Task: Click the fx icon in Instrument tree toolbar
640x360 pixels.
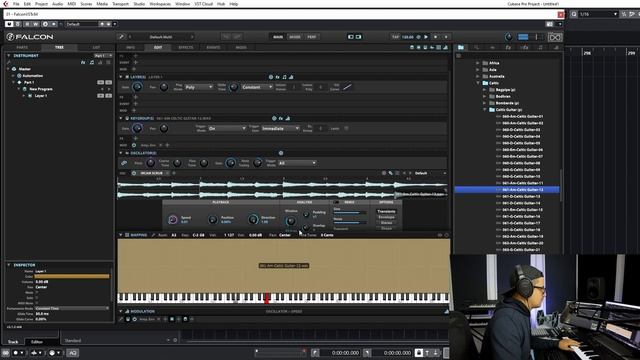Action: coord(83,62)
